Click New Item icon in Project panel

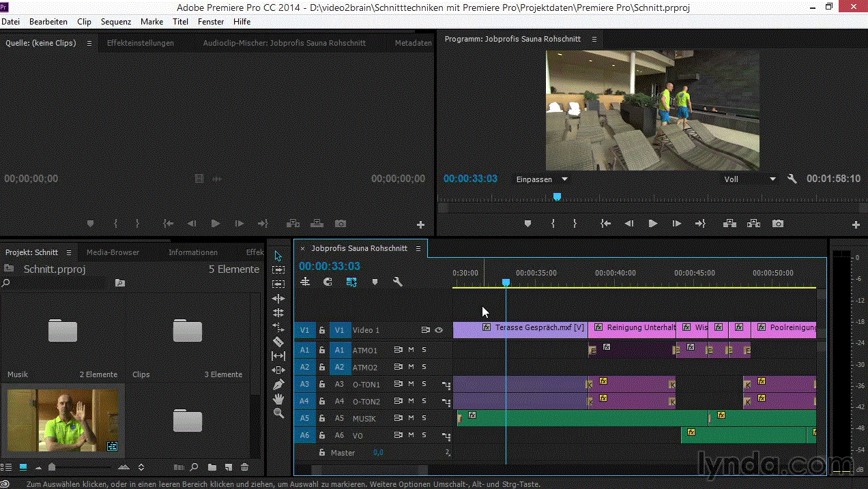pyautogui.click(x=228, y=467)
